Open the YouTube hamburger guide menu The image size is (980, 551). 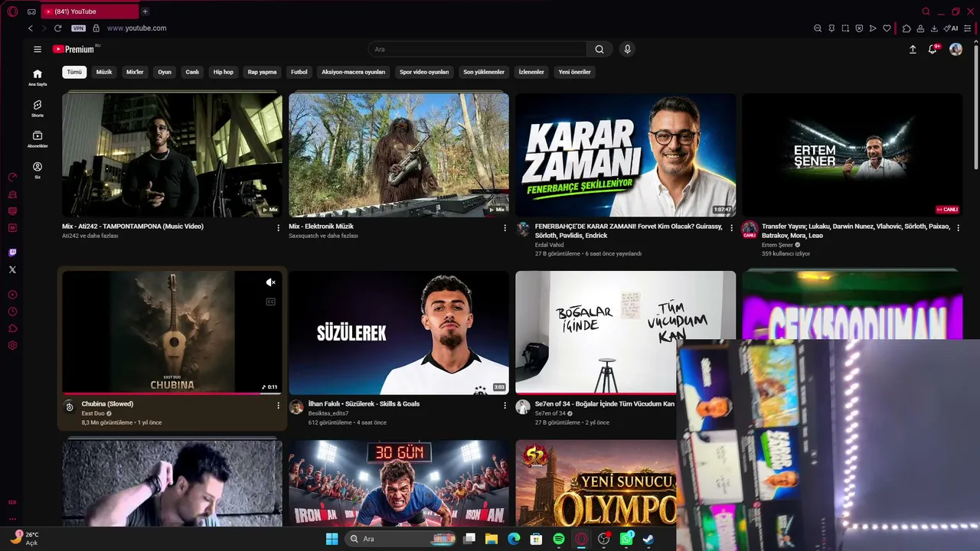click(x=38, y=49)
